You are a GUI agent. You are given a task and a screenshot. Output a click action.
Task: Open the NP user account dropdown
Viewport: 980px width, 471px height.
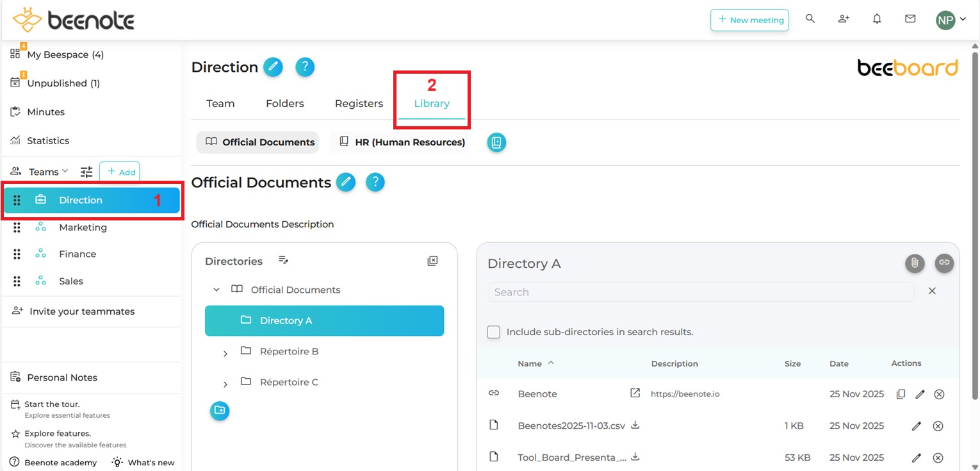tap(951, 20)
